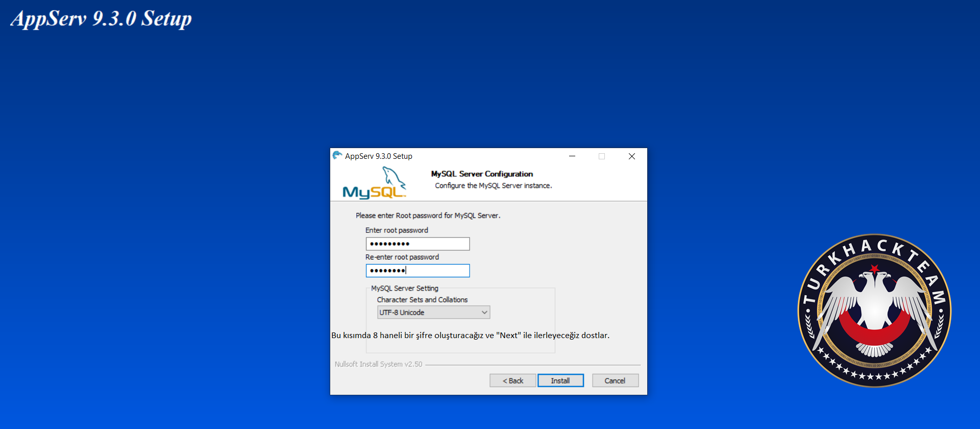Focus the Re-enter root password field
980x429 pixels.
pos(418,271)
